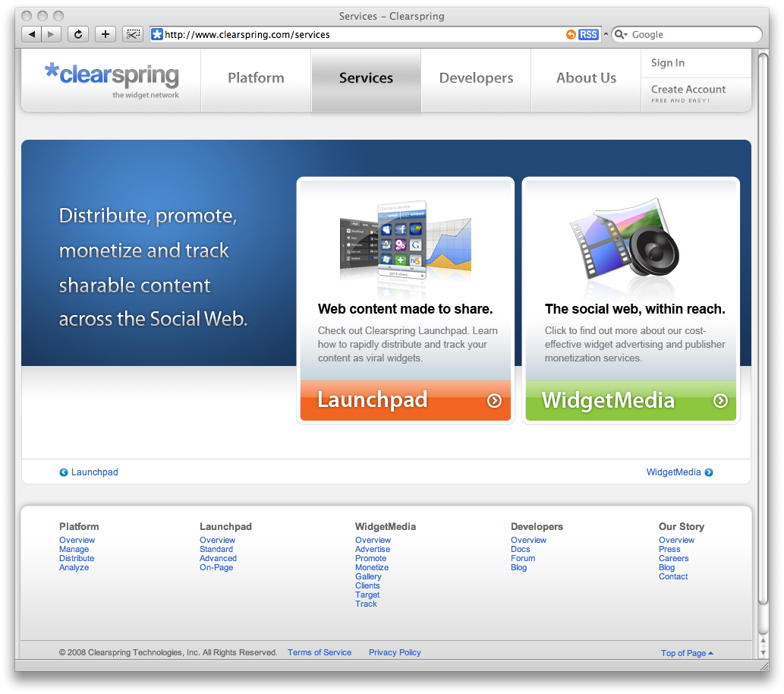Click the green WidgetMedia arrow circle icon

point(720,401)
